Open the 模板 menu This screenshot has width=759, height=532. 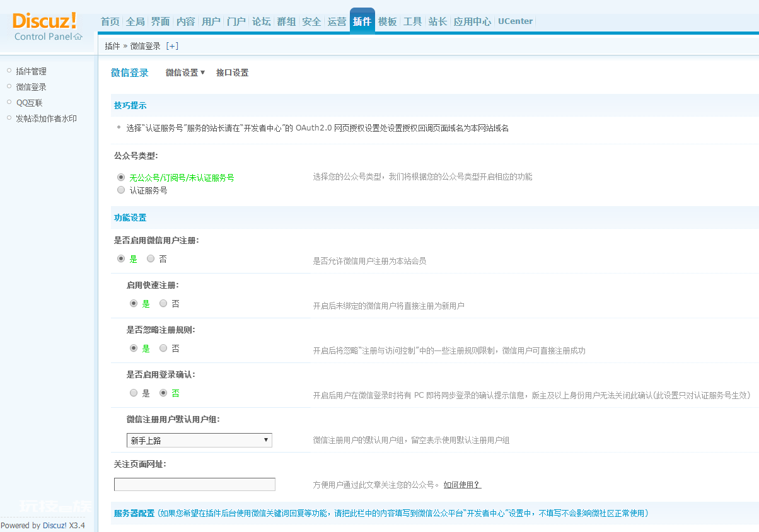[388, 21]
